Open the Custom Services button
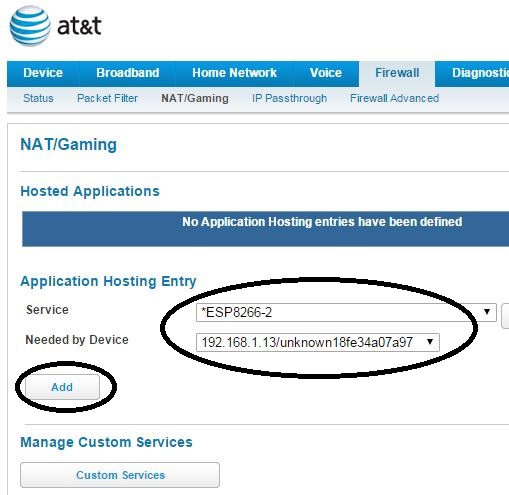This screenshot has width=509, height=495. tap(120, 475)
